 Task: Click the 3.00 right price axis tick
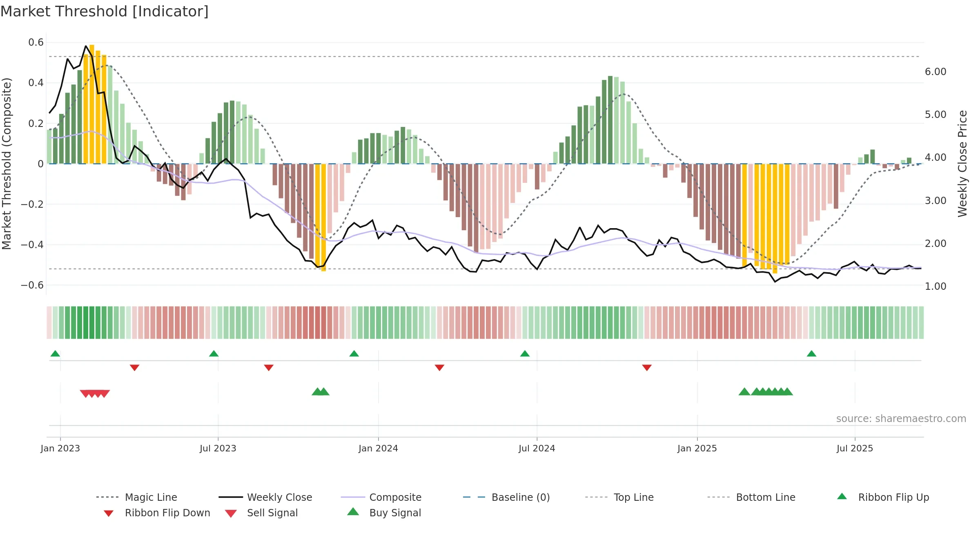click(935, 201)
